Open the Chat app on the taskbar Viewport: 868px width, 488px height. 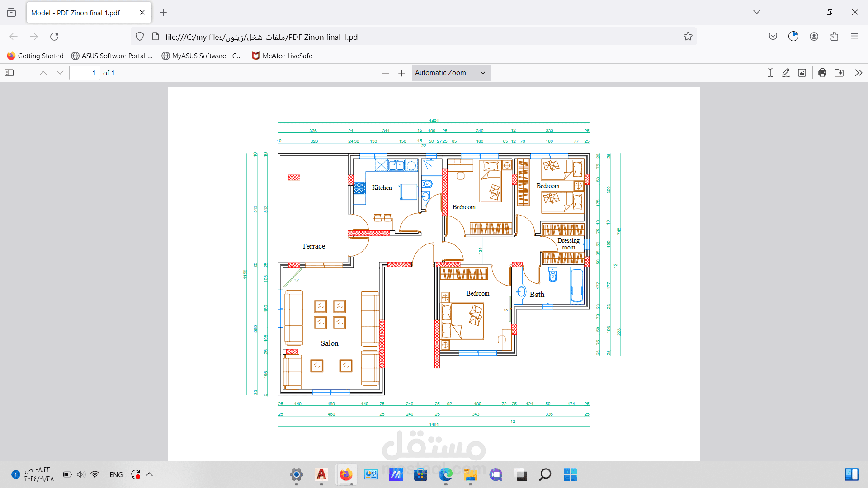coord(495,474)
